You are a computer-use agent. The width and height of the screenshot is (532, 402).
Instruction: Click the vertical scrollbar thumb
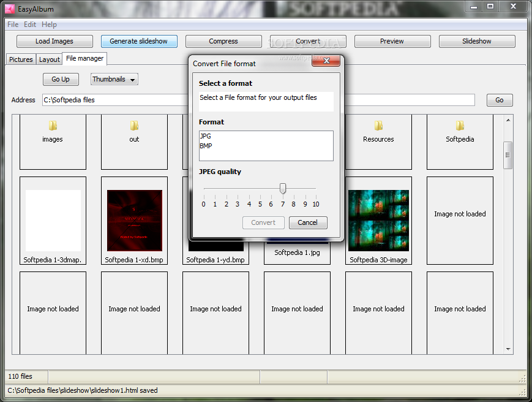pos(508,155)
